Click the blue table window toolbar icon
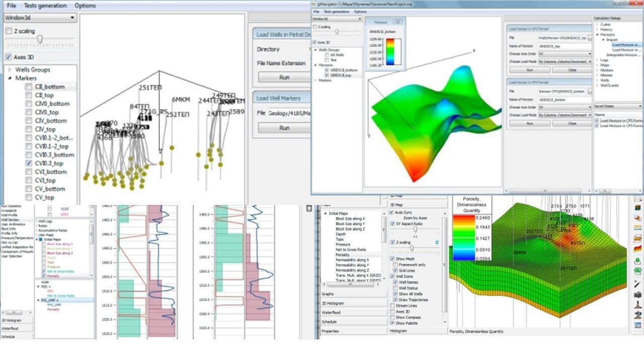644x344 pixels. (638, 325)
